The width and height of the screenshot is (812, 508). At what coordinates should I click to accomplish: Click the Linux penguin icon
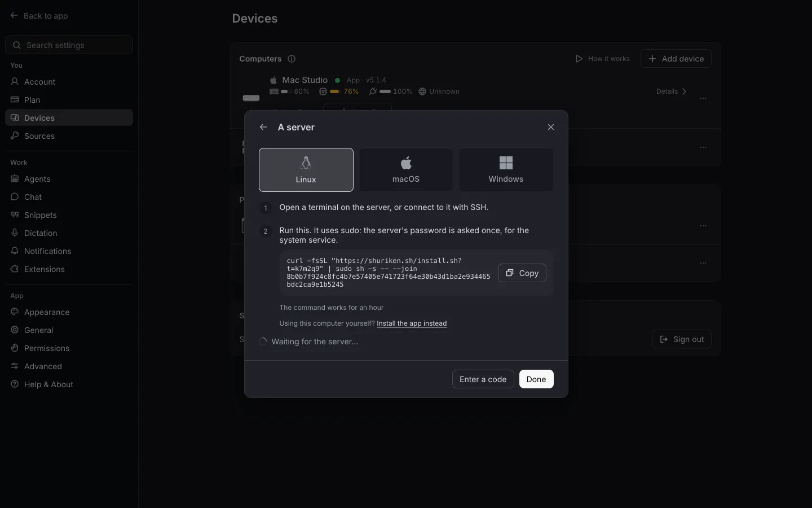click(306, 163)
